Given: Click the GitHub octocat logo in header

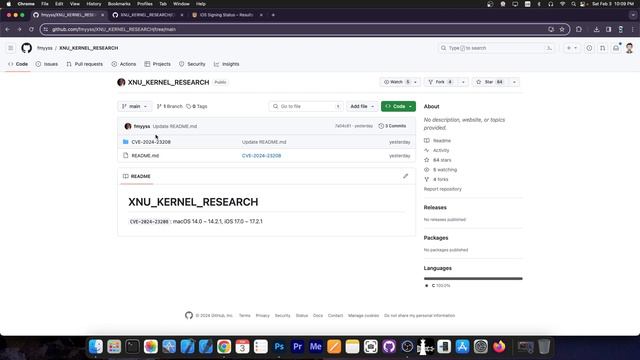Looking at the screenshot, I should pos(27,48).
